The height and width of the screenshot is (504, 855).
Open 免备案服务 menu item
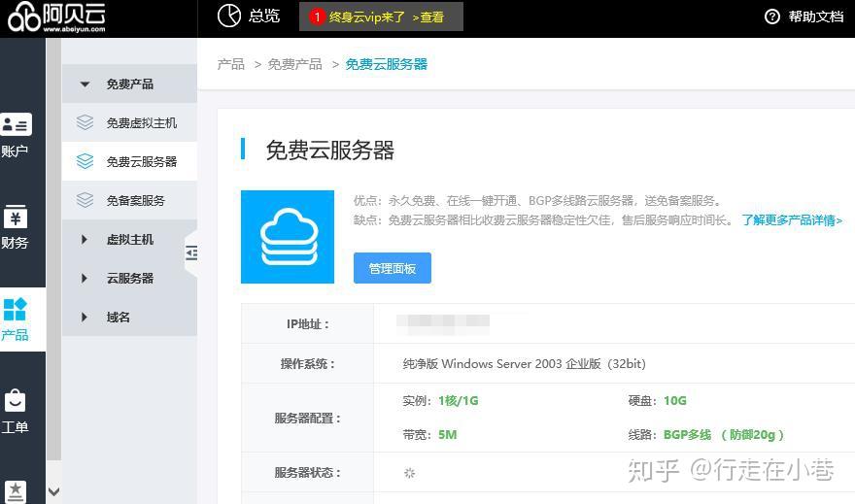pyautogui.click(x=130, y=200)
